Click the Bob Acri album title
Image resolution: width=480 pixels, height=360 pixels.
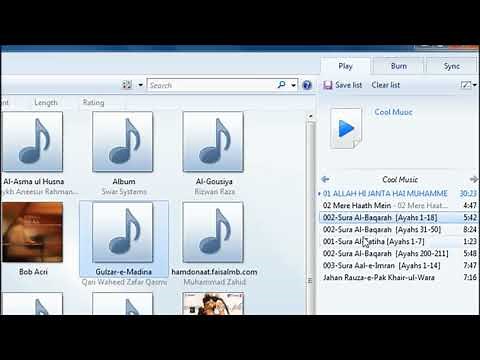(x=33, y=272)
